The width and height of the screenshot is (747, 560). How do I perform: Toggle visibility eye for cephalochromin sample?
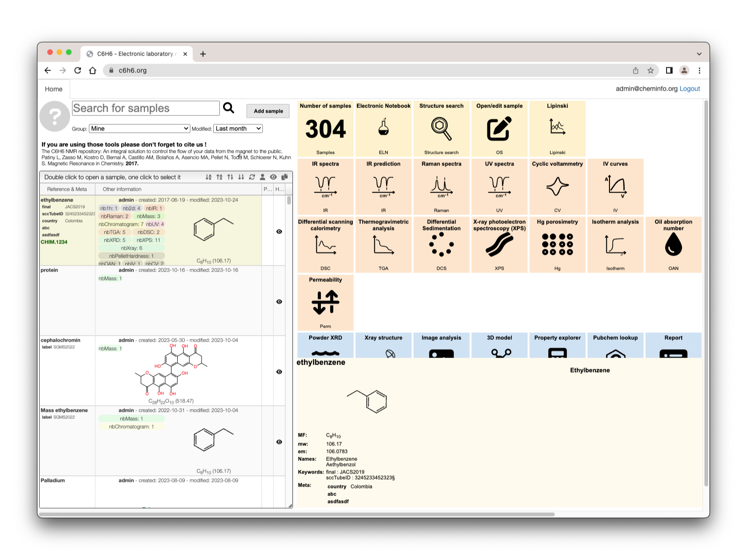point(279,372)
